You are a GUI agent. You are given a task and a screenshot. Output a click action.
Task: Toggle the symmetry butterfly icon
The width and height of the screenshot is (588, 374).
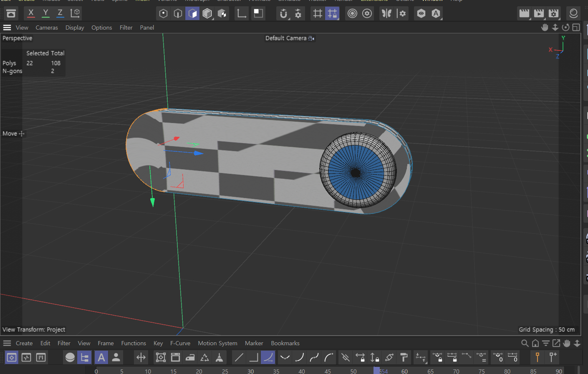[386, 13]
